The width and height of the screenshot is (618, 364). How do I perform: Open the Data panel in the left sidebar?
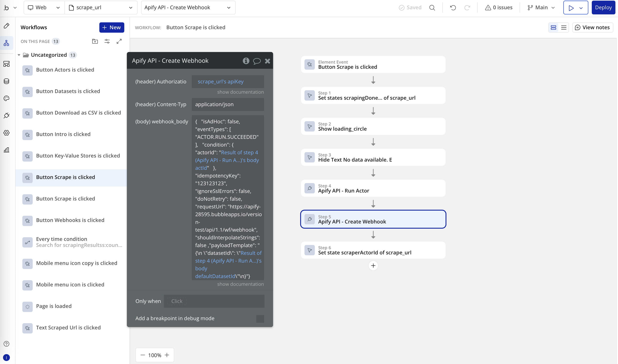click(x=7, y=81)
